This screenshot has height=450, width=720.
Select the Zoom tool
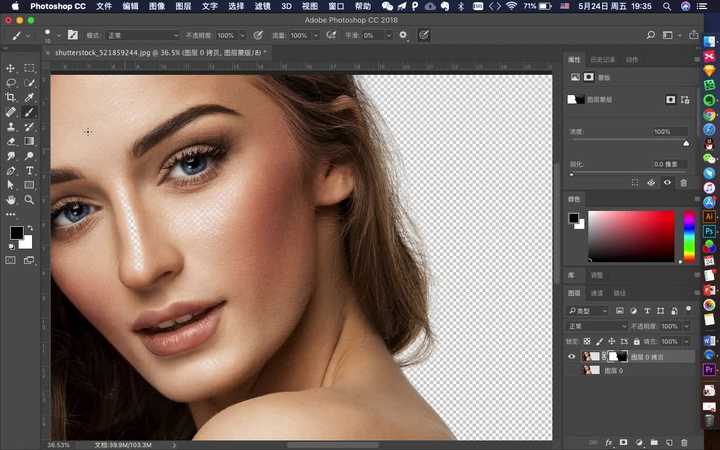[29, 200]
